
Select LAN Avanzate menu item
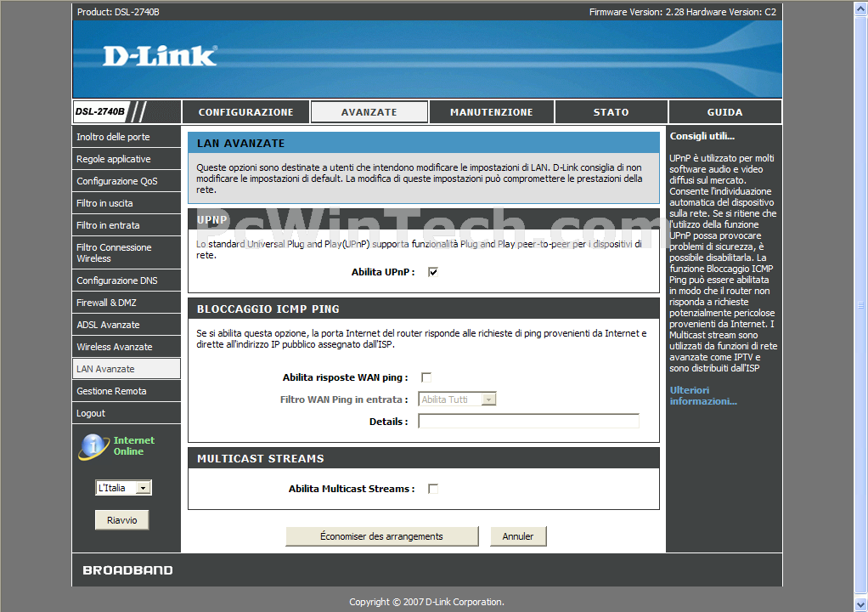coord(127,369)
